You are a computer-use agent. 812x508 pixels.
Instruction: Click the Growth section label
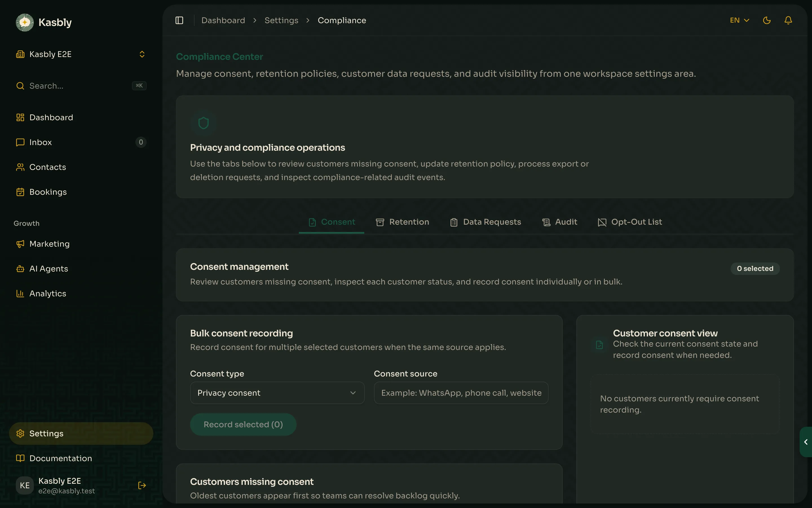coord(27,224)
